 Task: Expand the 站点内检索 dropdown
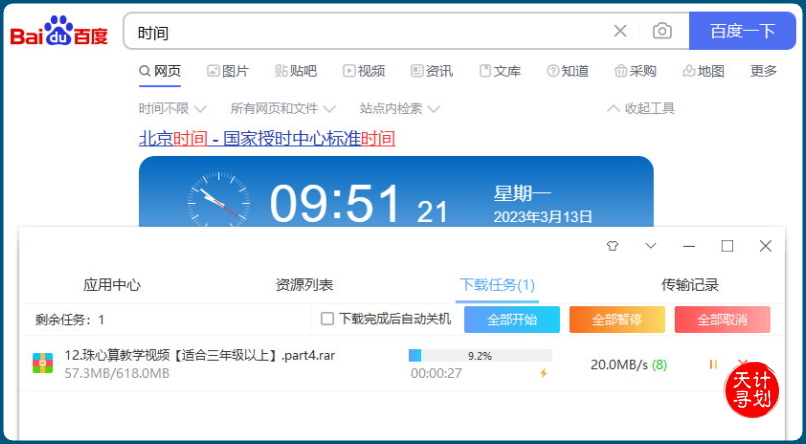tap(400, 108)
